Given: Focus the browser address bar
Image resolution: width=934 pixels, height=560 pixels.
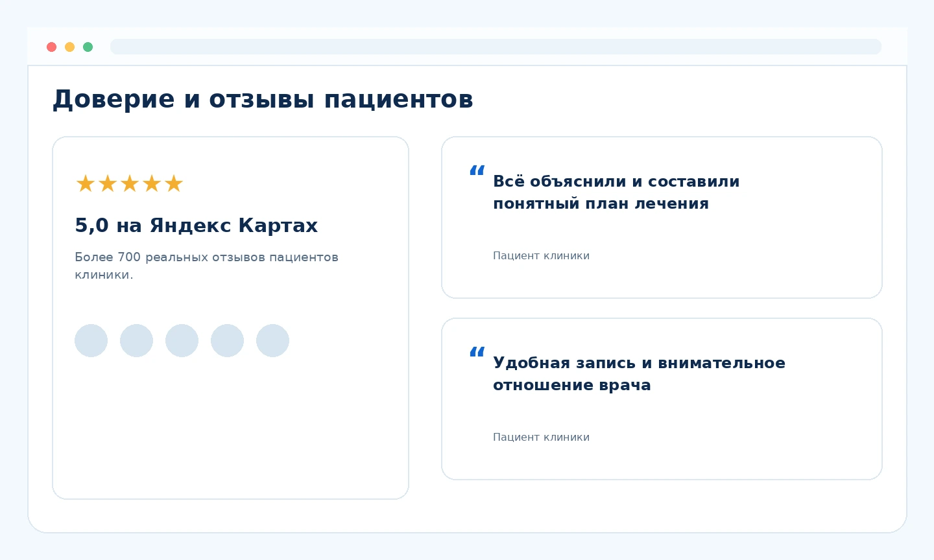Looking at the screenshot, I should pyautogui.click(x=496, y=47).
